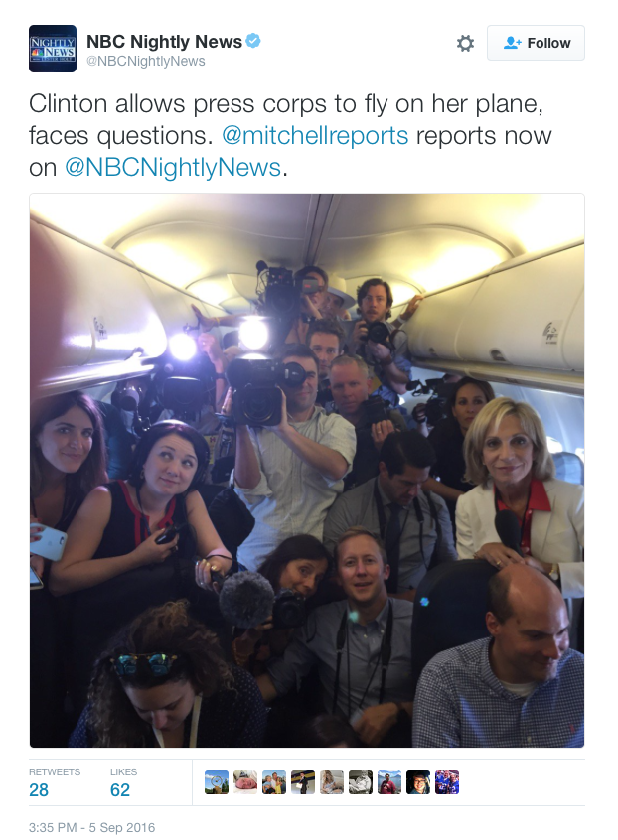Image resolution: width=618 pixels, height=840 pixels.
Task: Open first liker avatar with globe sculpture
Action: (217, 782)
